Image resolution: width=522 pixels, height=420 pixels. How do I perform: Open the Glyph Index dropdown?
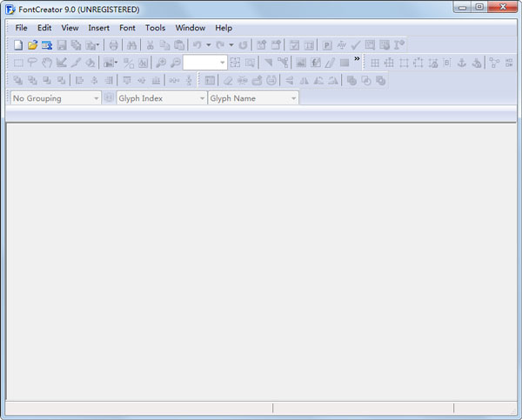(x=162, y=98)
